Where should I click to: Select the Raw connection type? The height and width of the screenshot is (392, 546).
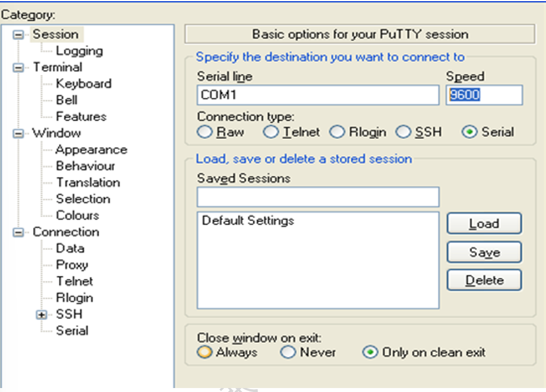click(x=205, y=132)
